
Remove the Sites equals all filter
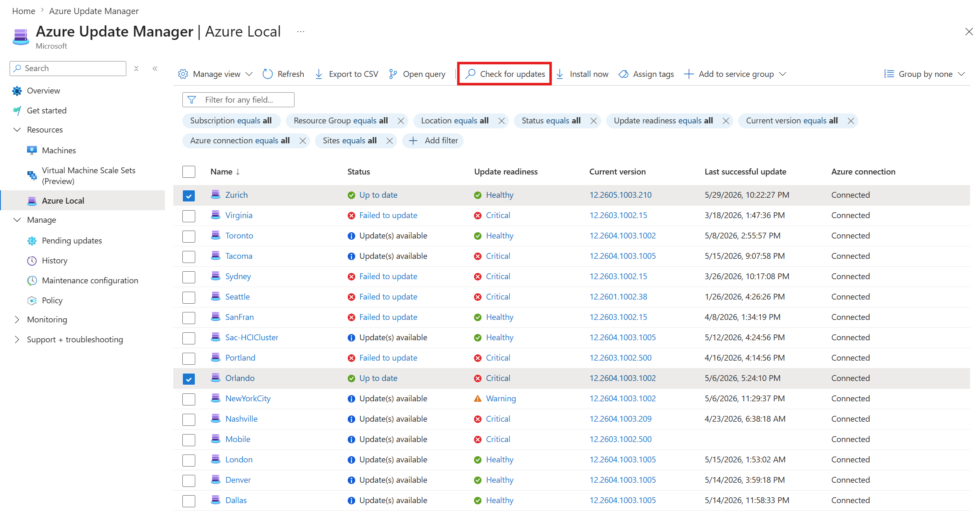click(x=390, y=141)
